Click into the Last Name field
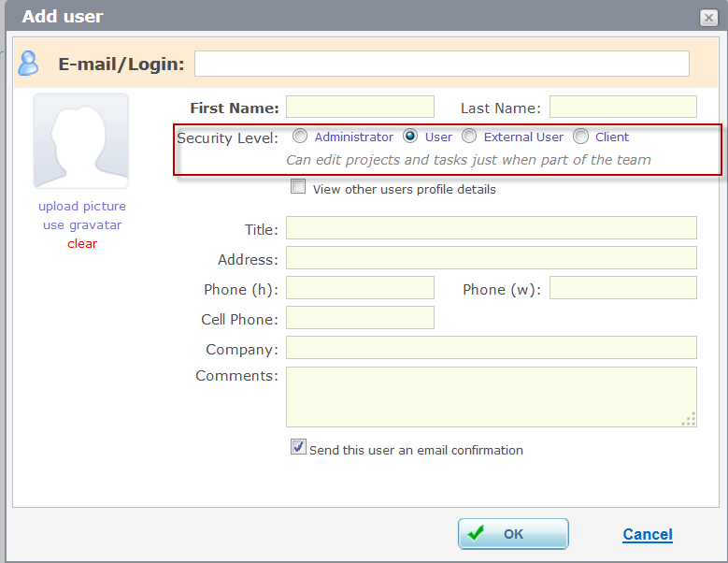The width and height of the screenshot is (728, 563). (623, 107)
